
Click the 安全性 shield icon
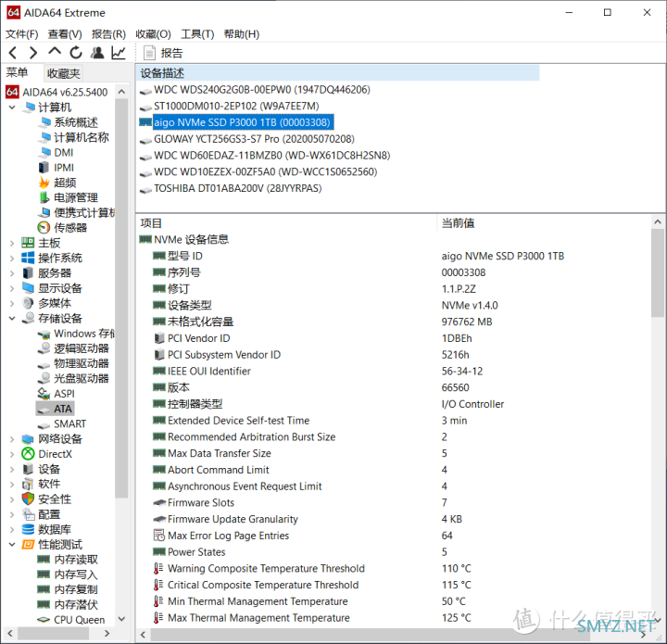click(28, 499)
